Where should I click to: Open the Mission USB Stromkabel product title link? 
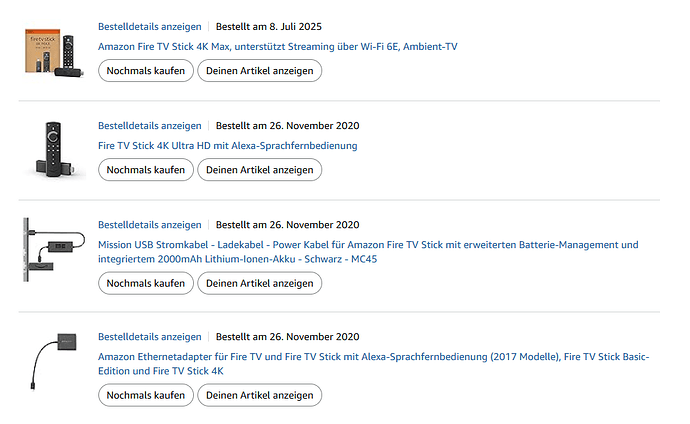point(367,245)
